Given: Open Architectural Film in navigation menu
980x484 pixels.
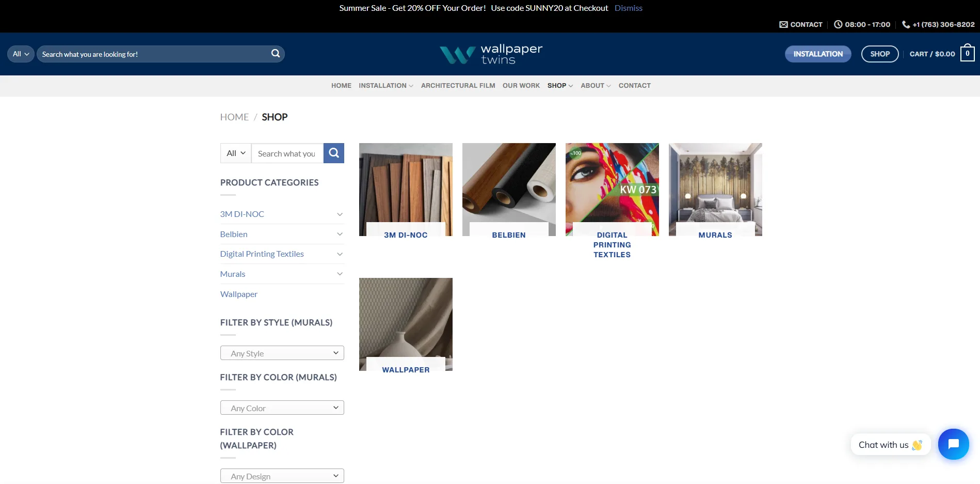Looking at the screenshot, I should pos(458,86).
